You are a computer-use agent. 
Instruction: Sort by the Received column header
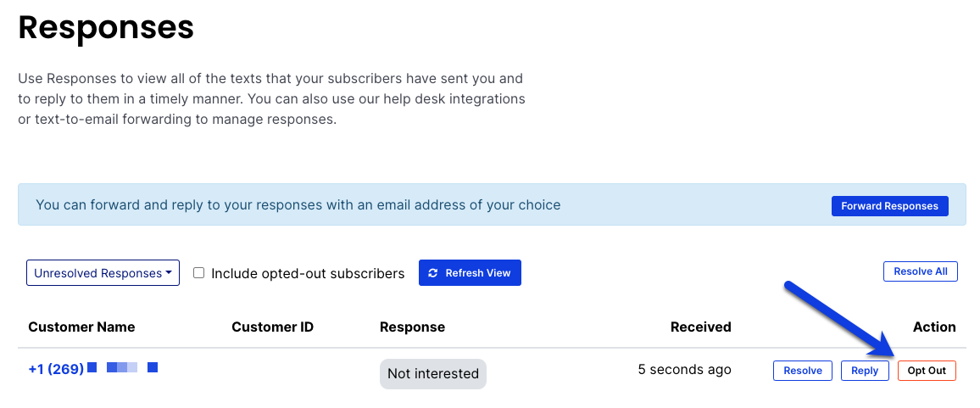click(x=700, y=327)
